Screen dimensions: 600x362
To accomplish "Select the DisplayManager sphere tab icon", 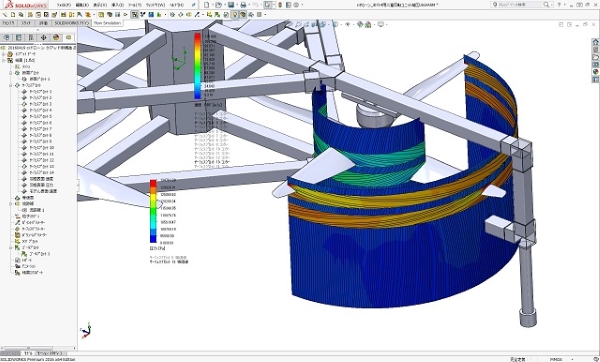I will click(x=56, y=38).
